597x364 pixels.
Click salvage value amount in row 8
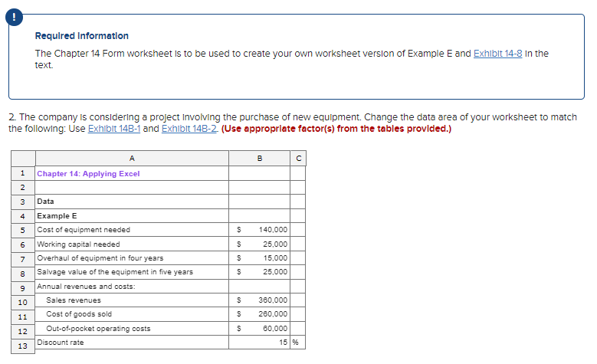coord(259,272)
